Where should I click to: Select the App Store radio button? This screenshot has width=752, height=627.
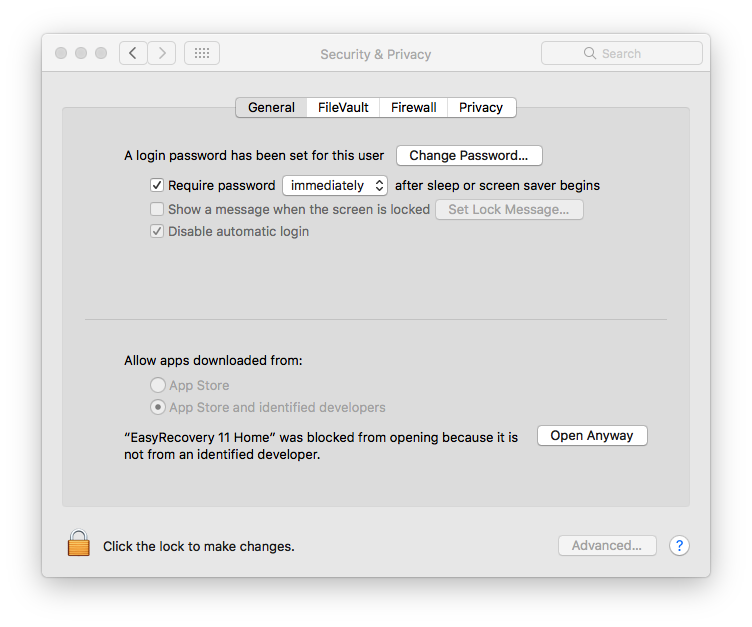click(158, 385)
